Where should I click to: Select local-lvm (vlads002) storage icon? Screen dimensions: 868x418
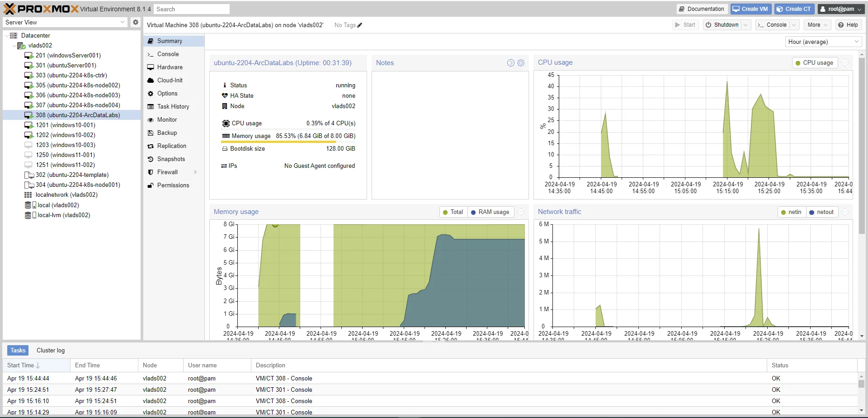point(30,215)
